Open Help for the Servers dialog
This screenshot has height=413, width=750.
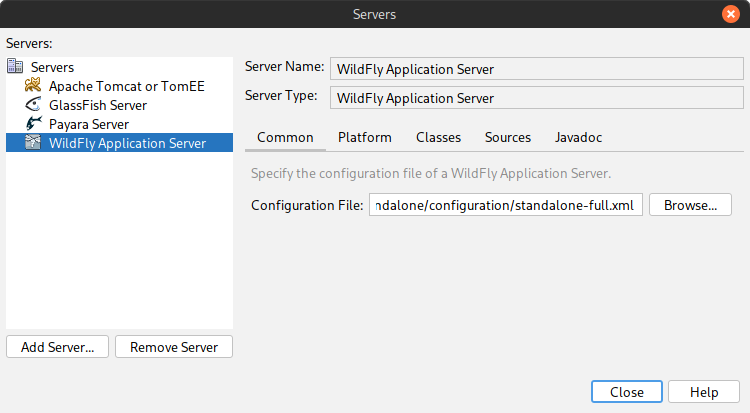point(704,392)
